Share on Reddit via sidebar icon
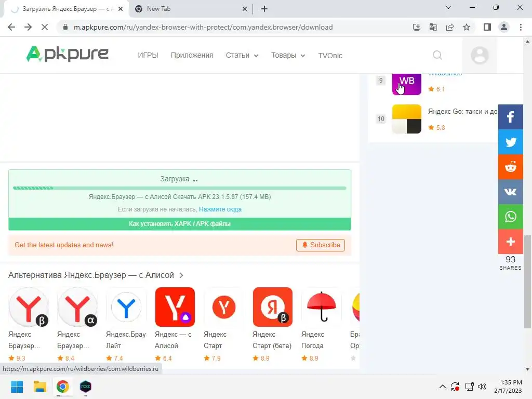532x399 pixels. [x=510, y=167]
